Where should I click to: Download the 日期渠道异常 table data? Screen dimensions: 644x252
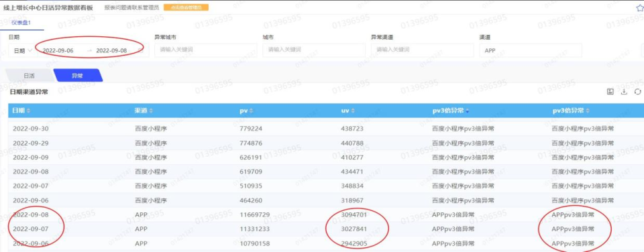pos(624,92)
